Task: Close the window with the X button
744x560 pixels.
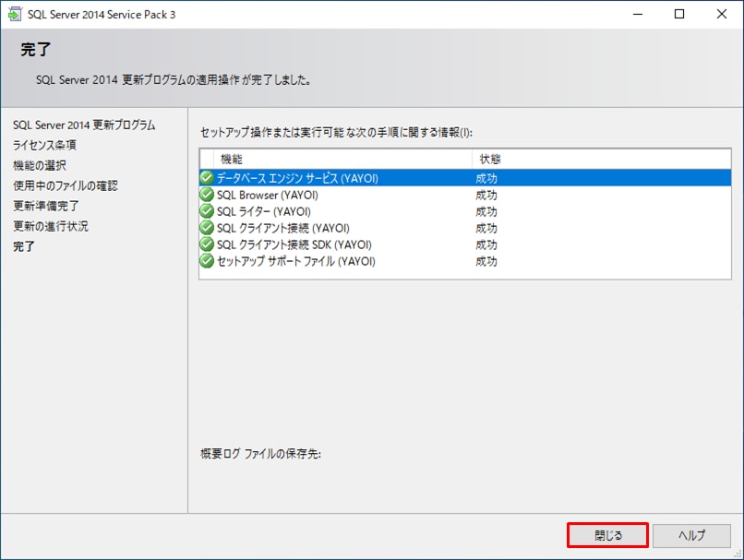Action: pos(722,14)
